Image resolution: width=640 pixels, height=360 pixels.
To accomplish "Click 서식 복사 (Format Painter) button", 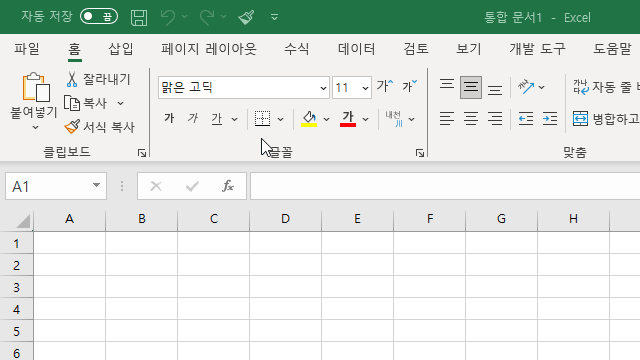I will pos(100,127).
